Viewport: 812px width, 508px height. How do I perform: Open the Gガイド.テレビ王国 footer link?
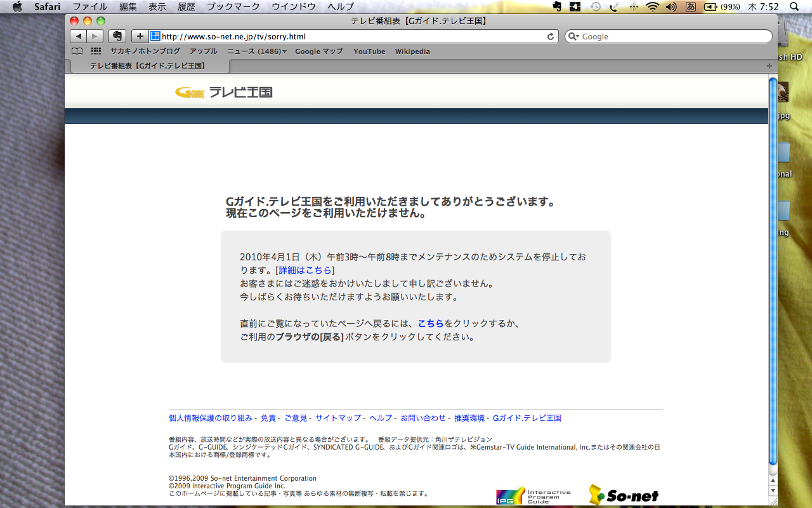[527, 418]
